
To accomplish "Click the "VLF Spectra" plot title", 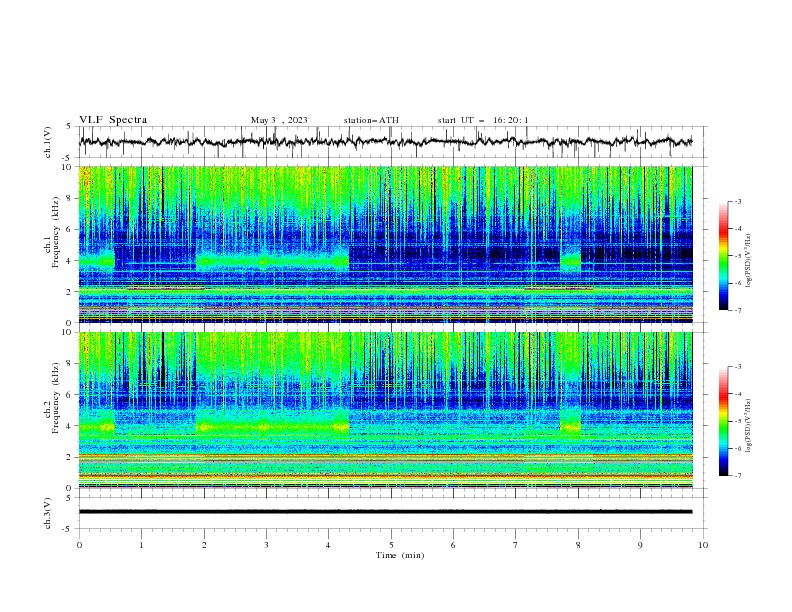I will (113, 120).
